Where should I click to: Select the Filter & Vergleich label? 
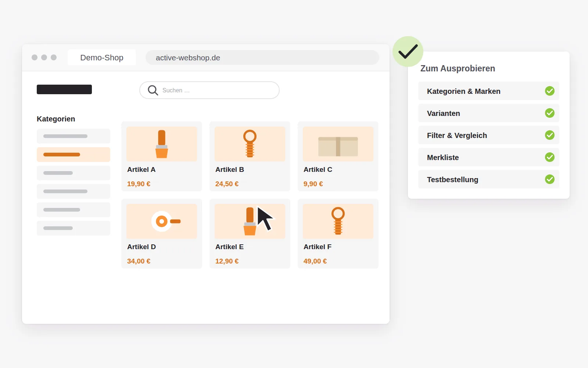click(457, 135)
